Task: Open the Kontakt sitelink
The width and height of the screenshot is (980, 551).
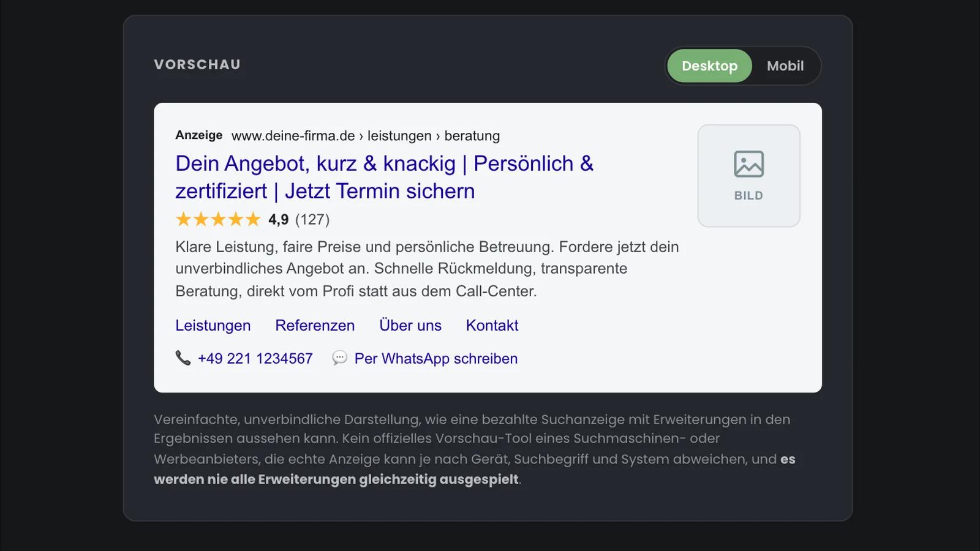Action: [x=492, y=325]
